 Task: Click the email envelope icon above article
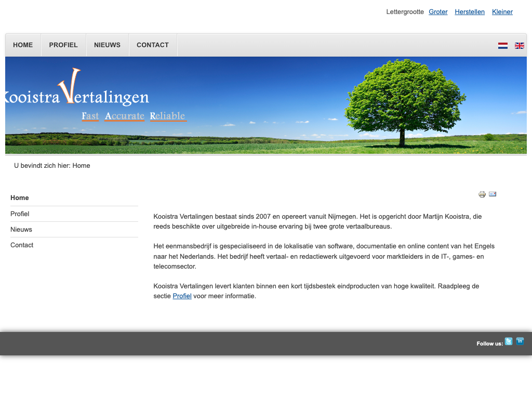tap(493, 194)
